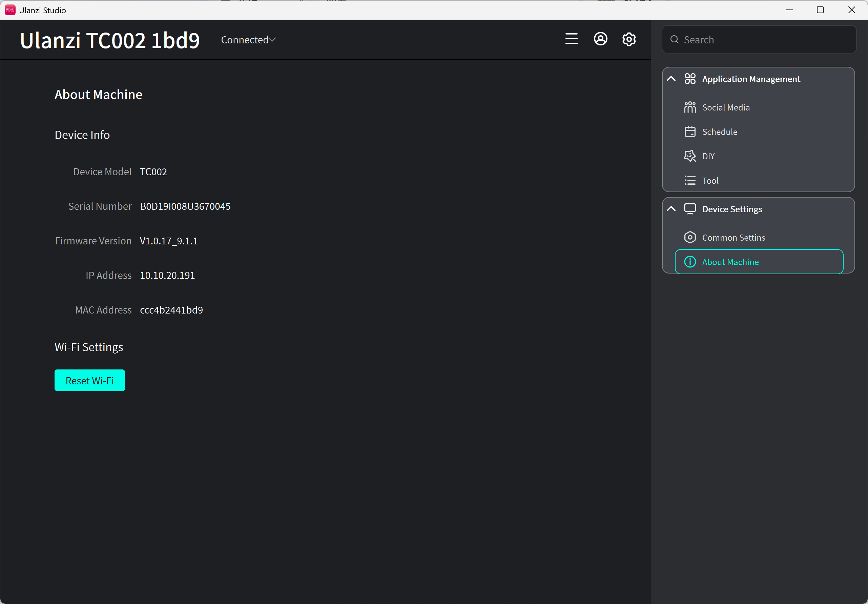This screenshot has width=868, height=604.
Task: Click the Application Management header text
Action: pyautogui.click(x=751, y=79)
